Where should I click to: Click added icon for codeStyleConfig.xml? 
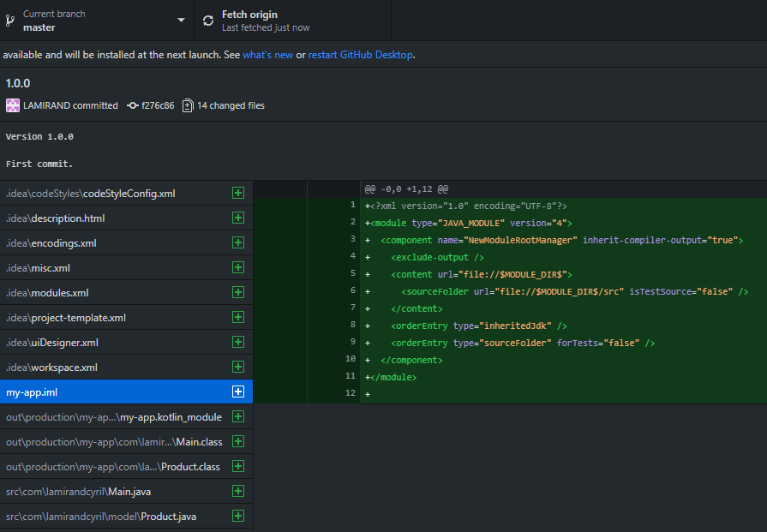[238, 193]
